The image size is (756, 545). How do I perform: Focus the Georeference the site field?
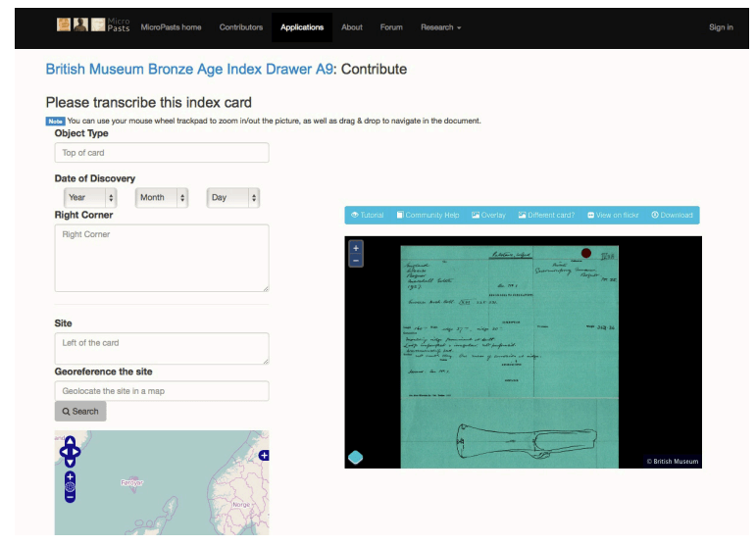(x=162, y=391)
